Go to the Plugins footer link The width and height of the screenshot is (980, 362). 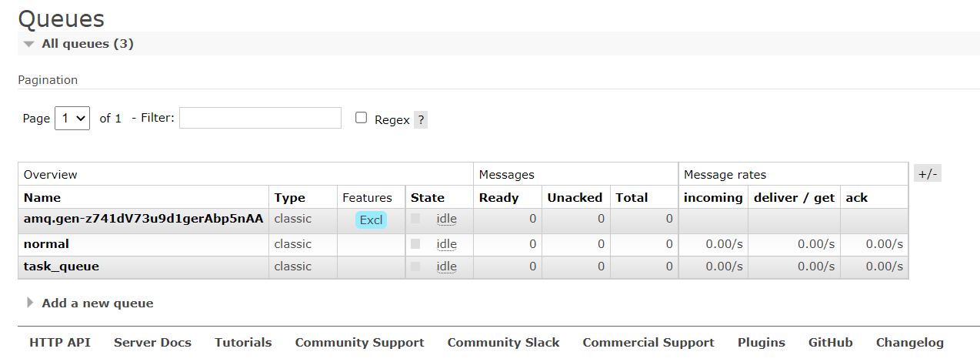pyautogui.click(x=761, y=343)
